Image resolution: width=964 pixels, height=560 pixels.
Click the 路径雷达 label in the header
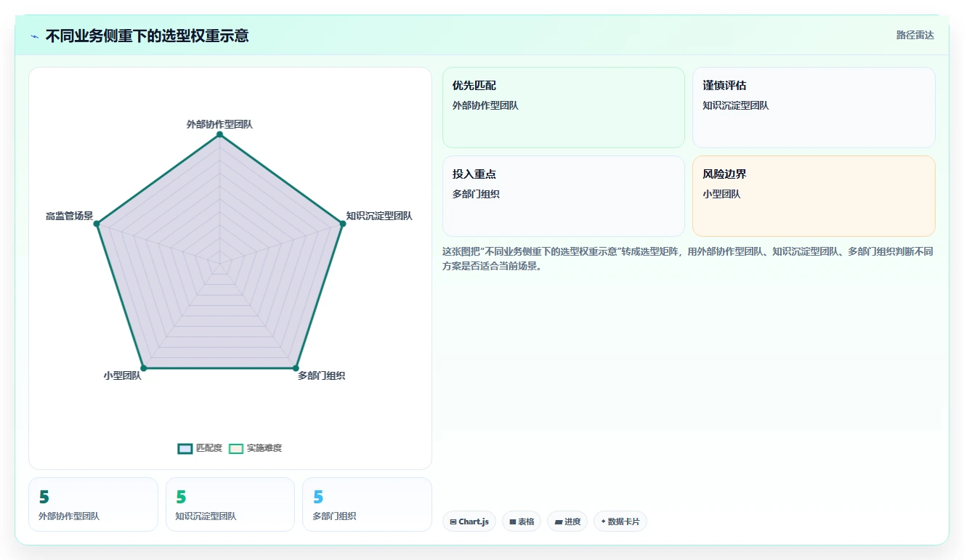pos(915,35)
